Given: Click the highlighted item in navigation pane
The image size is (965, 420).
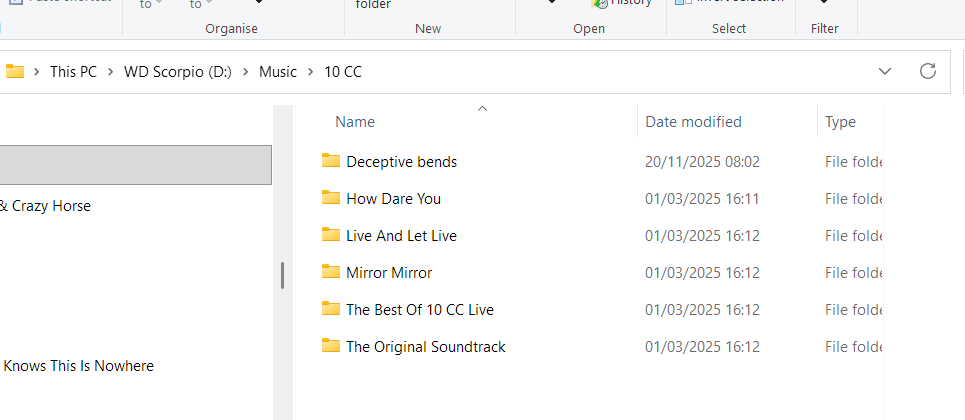Looking at the screenshot, I should point(135,165).
